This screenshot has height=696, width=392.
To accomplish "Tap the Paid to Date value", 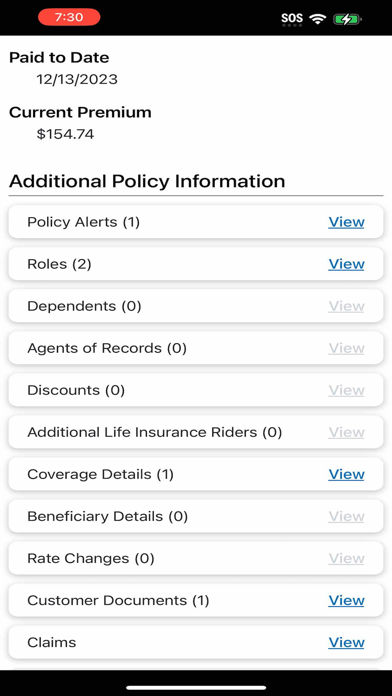I will point(77,79).
